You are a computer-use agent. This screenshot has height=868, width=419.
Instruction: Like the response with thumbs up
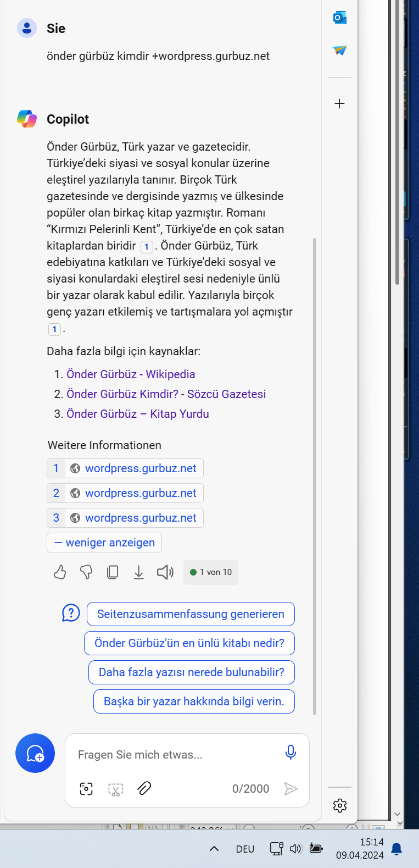[x=60, y=572]
